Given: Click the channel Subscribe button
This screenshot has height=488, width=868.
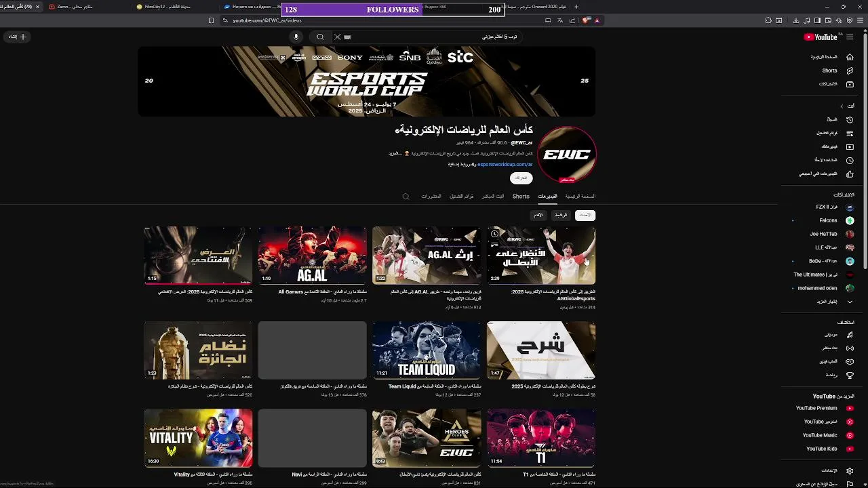Looking at the screenshot, I should [521, 178].
